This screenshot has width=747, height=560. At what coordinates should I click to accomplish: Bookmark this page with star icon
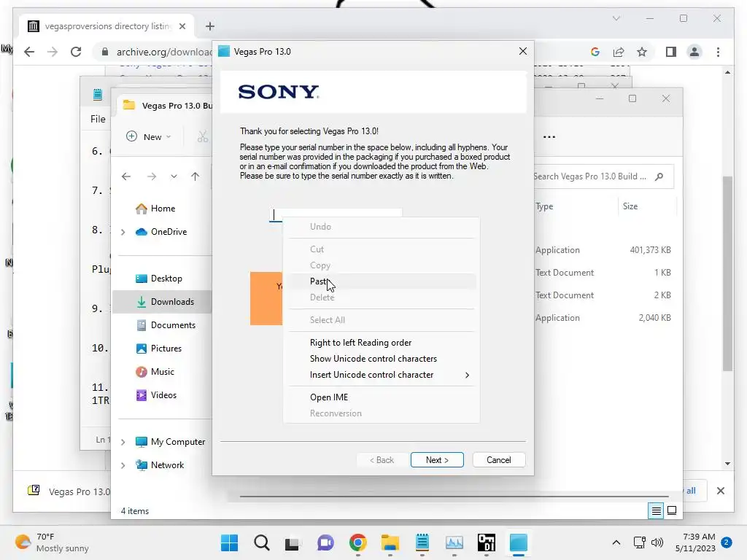click(x=642, y=52)
